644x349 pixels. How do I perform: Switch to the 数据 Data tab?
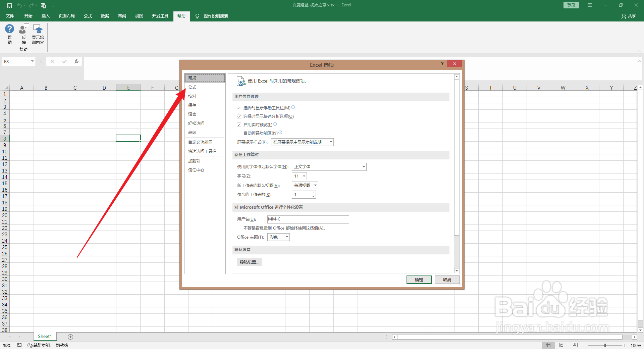(105, 16)
